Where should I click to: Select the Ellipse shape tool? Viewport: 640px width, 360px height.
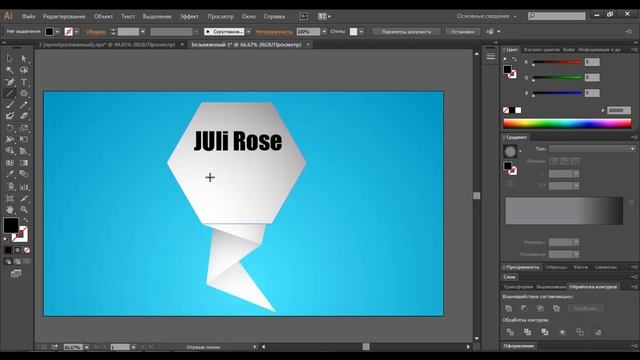24,93
